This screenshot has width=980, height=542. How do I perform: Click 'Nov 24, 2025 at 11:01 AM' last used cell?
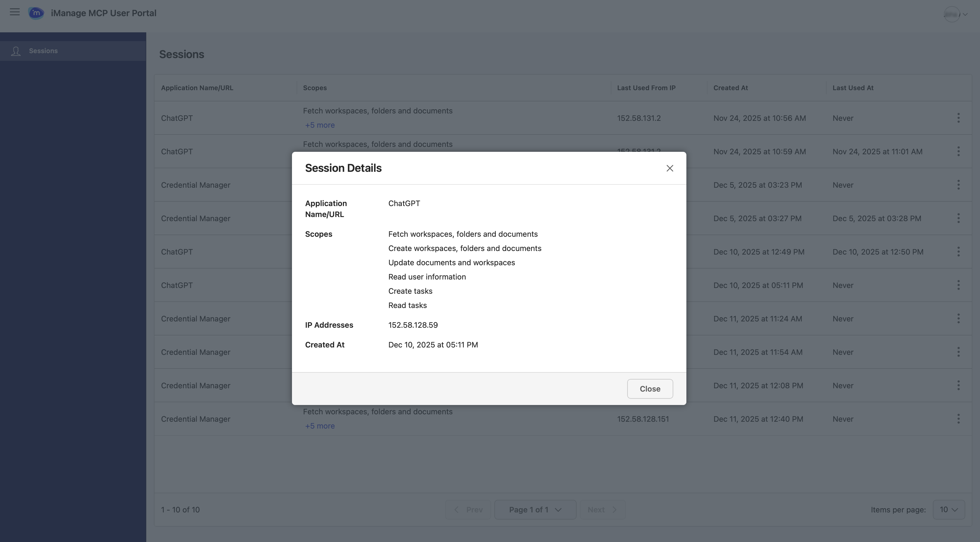(877, 152)
